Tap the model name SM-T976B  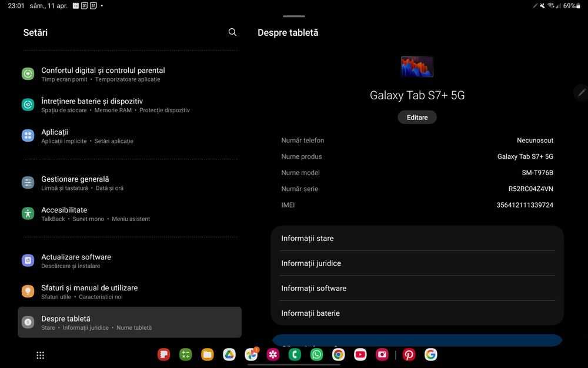[537, 173]
